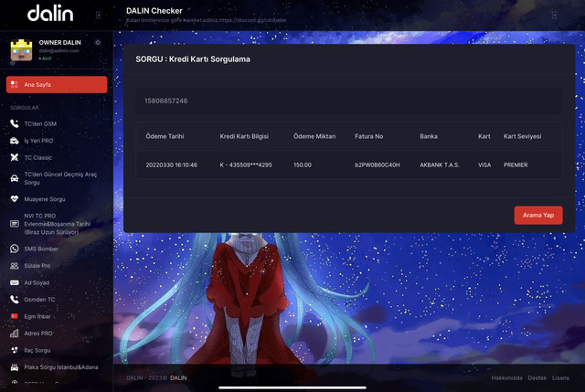585x392 pixels.
Task: Click the Adres PRO building icon
Action: tap(14, 334)
